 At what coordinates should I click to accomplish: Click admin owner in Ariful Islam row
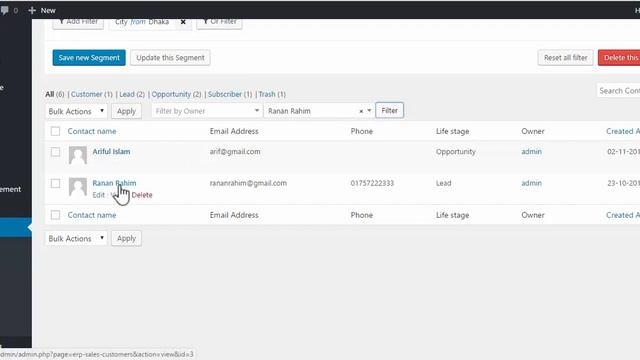(531, 151)
